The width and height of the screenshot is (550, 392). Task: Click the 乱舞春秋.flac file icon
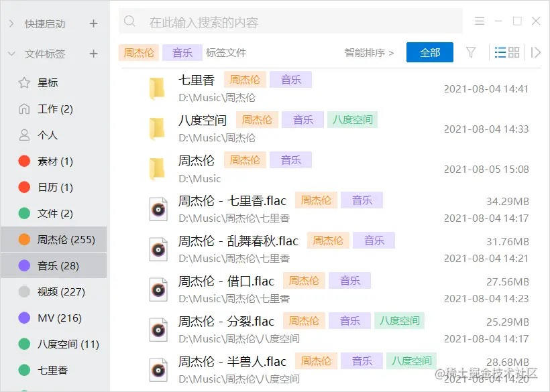(x=158, y=249)
